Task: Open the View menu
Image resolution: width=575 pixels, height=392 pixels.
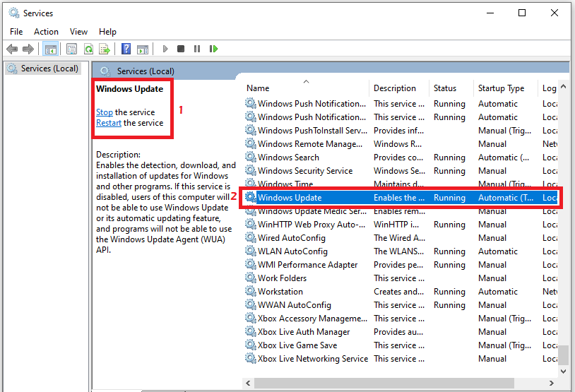Action: pos(78,32)
